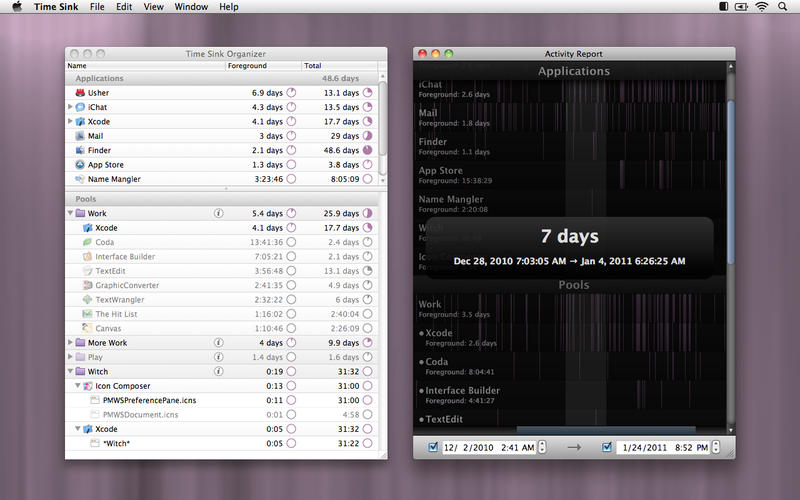Viewport: 800px width, 500px height.
Task: Click the Name Mangler app icon
Action: pyautogui.click(x=80, y=179)
